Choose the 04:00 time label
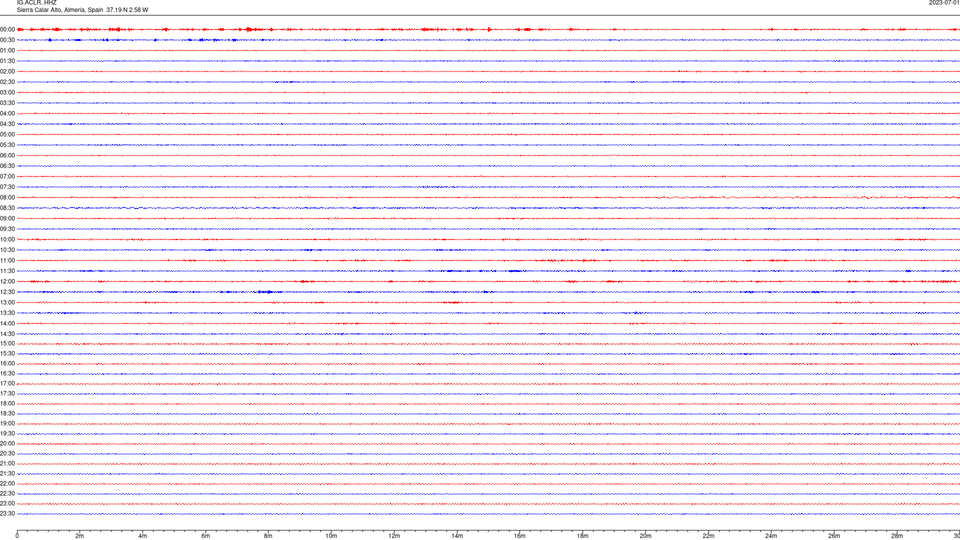 (7, 113)
